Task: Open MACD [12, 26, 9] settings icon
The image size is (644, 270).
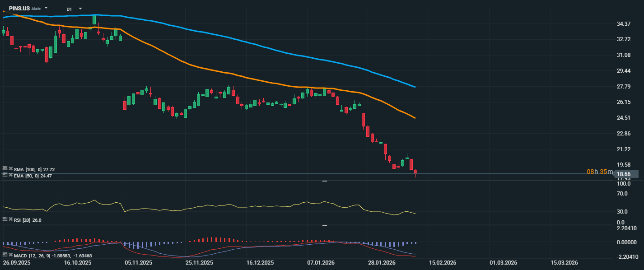Action: (x=5, y=255)
